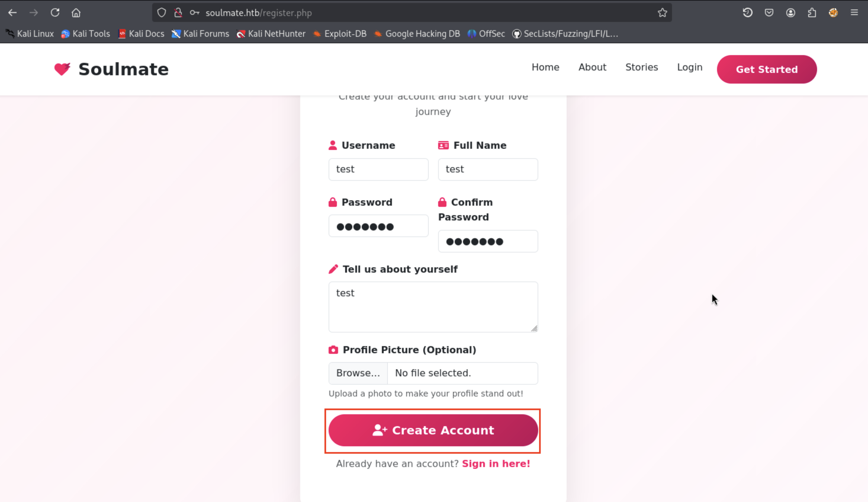The height and width of the screenshot is (502, 868).
Task: Bookmark this page with the star
Action: click(x=662, y=13)
